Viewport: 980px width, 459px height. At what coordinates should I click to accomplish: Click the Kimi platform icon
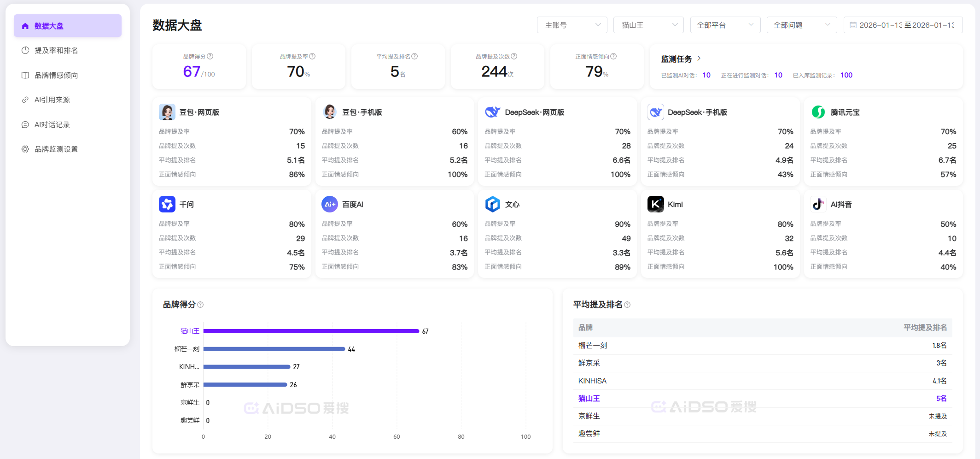(x=655, y=204)
